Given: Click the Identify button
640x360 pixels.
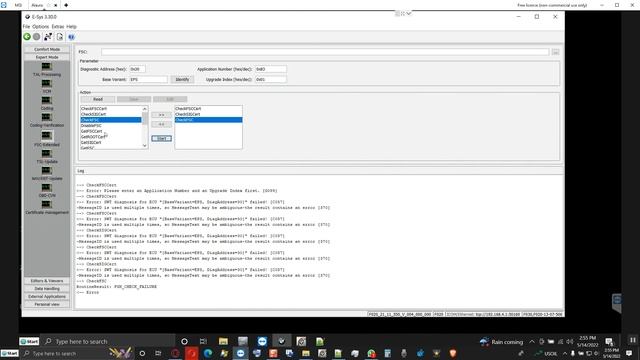Looking at the screenshot, I should click(182, 79).
